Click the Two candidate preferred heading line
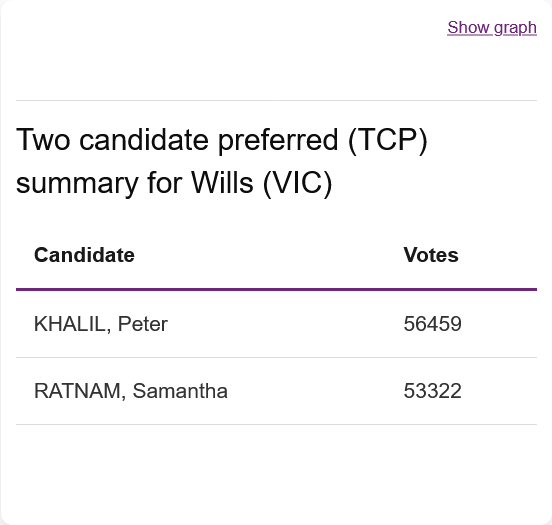Screen dimensions: 552x525 point(222,140)
